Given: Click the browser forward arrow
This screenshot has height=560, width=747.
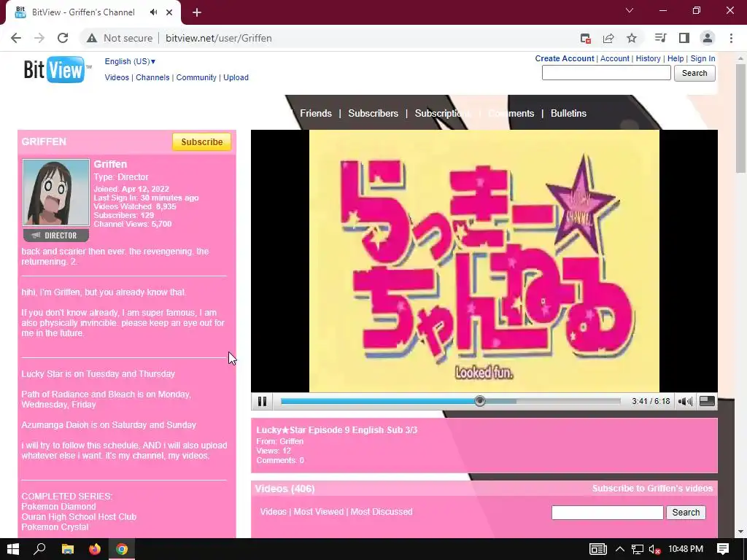Looking at the screenshot, I should 39,38.
